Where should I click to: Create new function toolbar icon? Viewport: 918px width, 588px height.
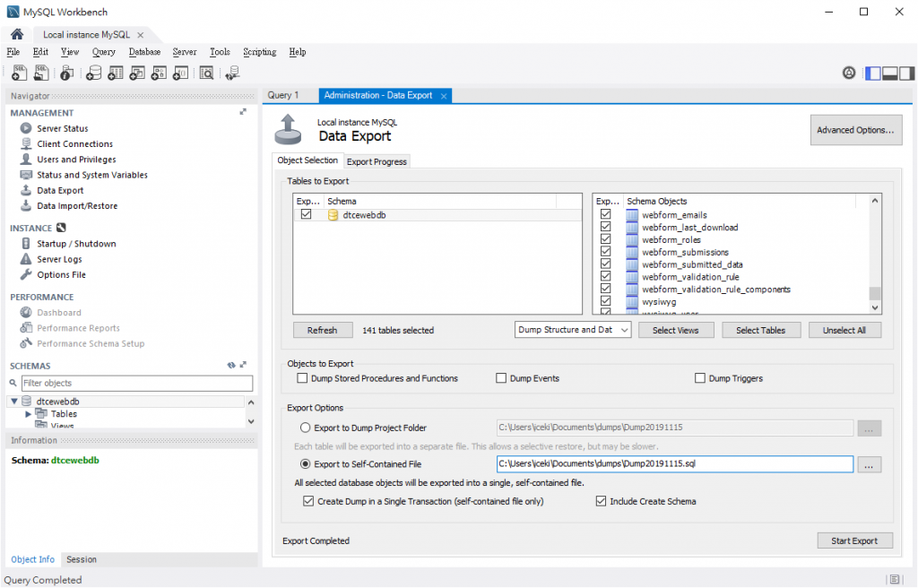coord(180,73)
